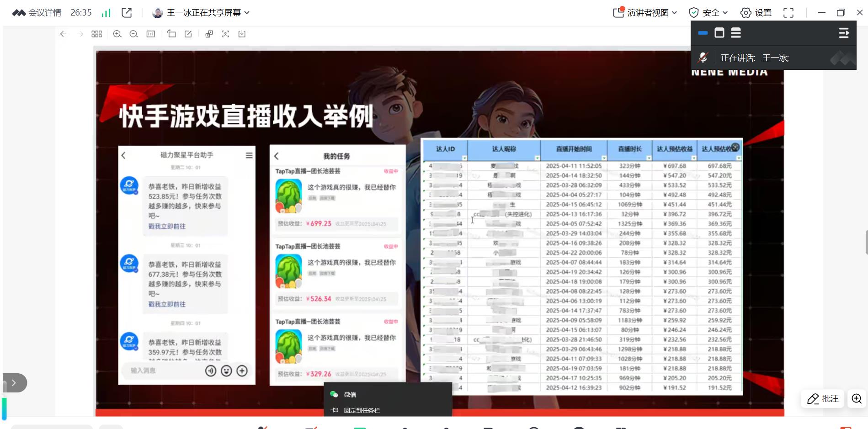
Task: Zoom in with the plus magnifier
Action: [x=117, y=34]
